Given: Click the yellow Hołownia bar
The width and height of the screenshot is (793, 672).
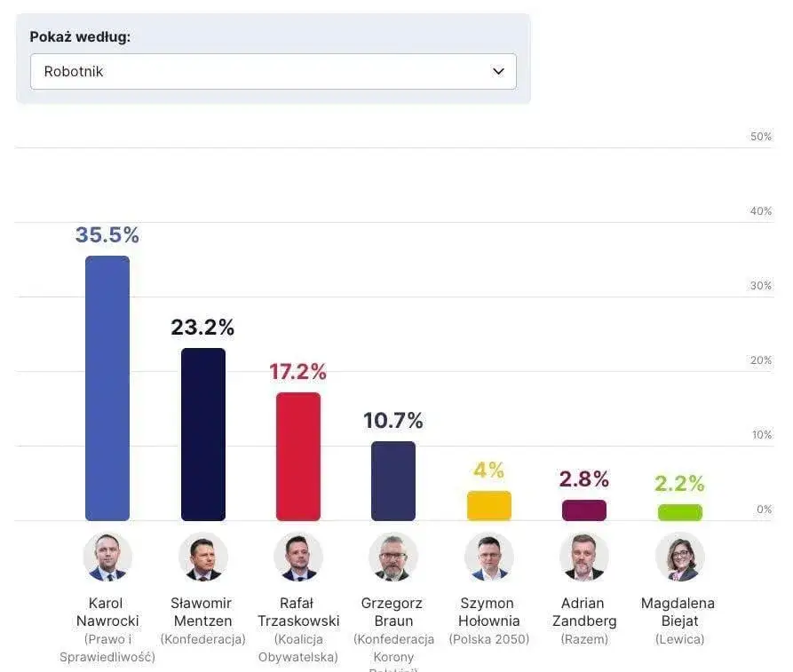Looking at the screenshot, I should pos(489,505).
